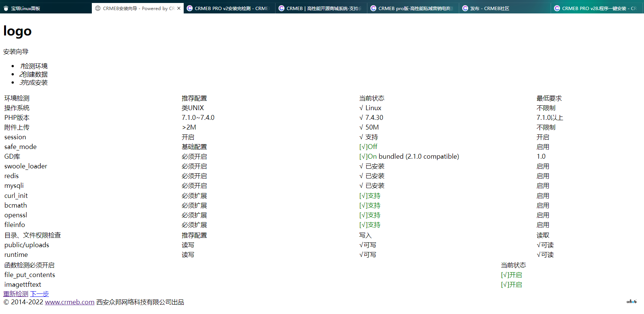Click the bcmath row label
This screenshot has height=314, width=644.
point(16,205)
